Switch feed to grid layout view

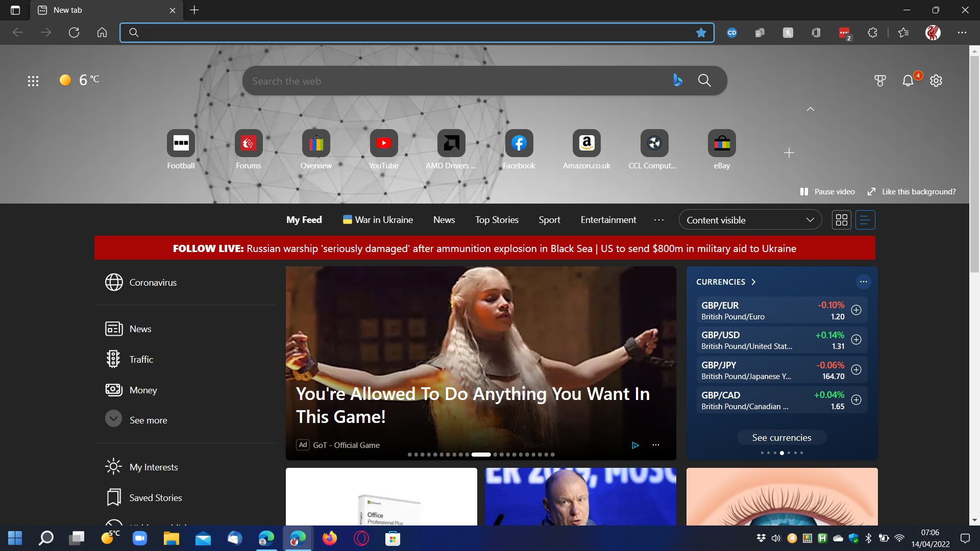tap(841, 220)
